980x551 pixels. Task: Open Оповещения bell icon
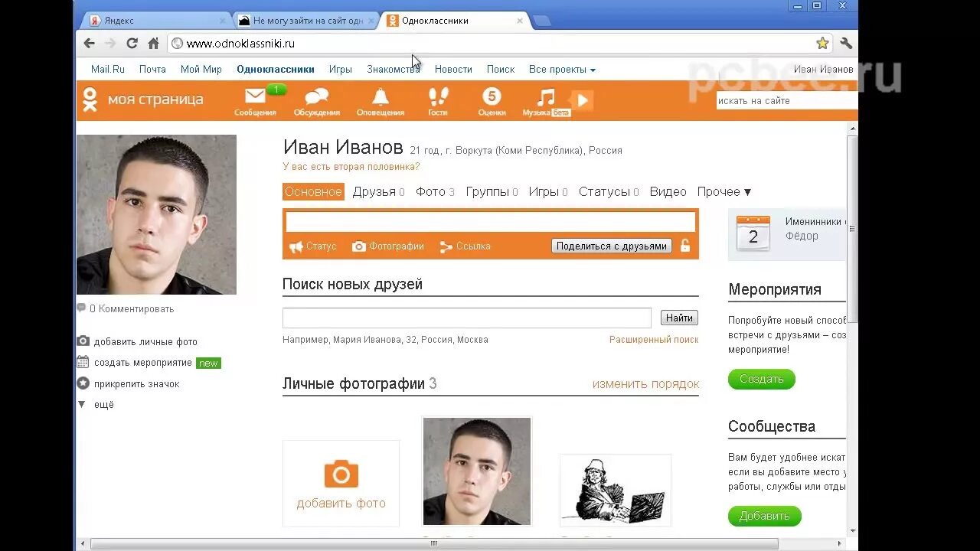[x=380, y=96]
